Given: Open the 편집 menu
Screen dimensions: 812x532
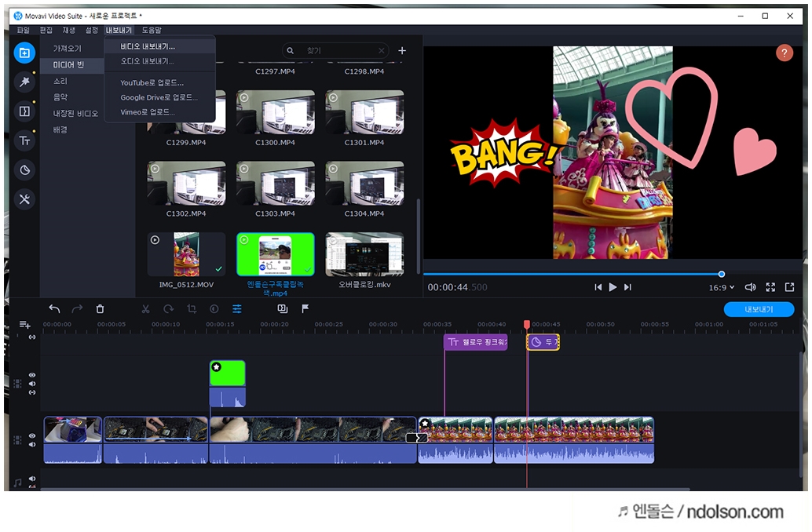Looking at the screenshot, I should 46,30.
